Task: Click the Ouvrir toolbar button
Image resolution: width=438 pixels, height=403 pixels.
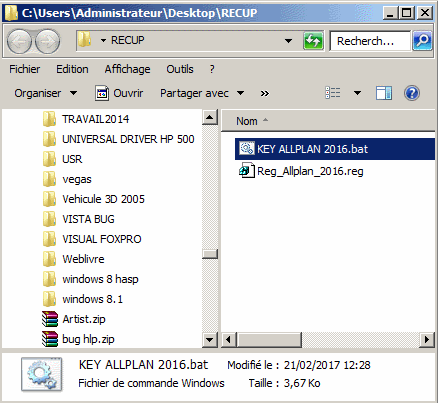Action: click(x=119, y=93)
